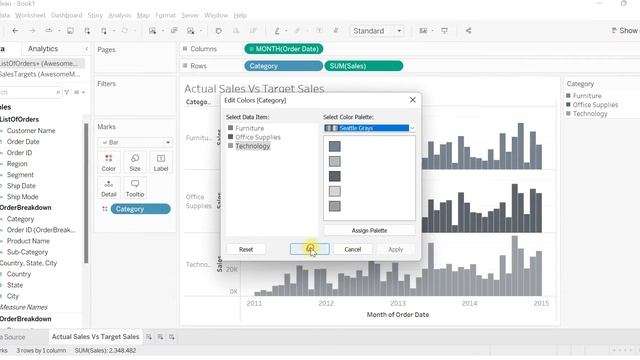This screenshot has height=360, width=640.
Task: Click Customer Name field in data pane
Action: click(x=31, y=131)
